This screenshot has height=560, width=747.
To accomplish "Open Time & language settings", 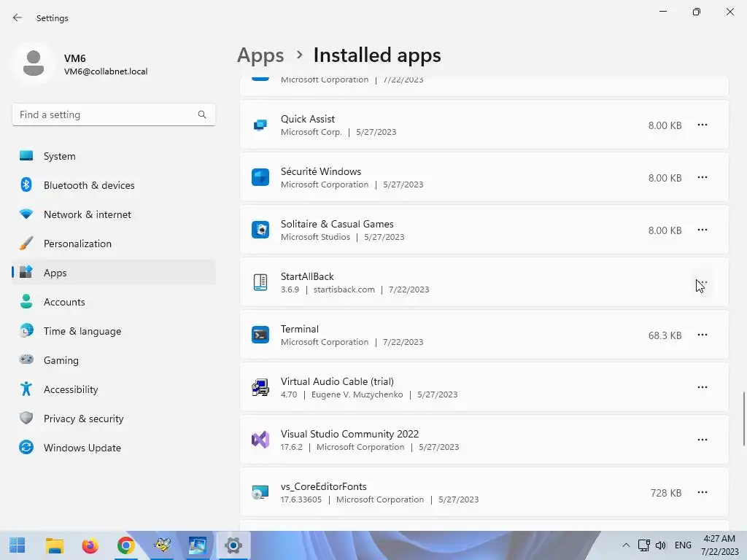I will click(x=114, y=331).
